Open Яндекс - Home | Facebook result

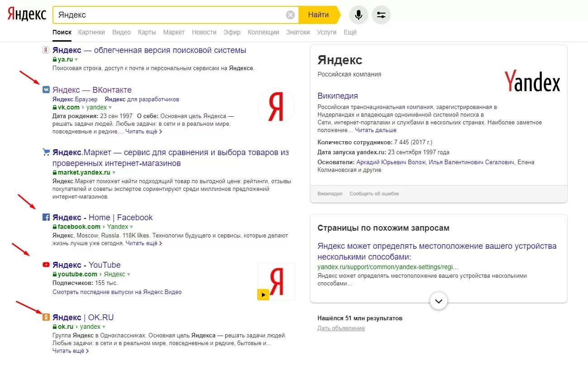[x=103, y=218]
